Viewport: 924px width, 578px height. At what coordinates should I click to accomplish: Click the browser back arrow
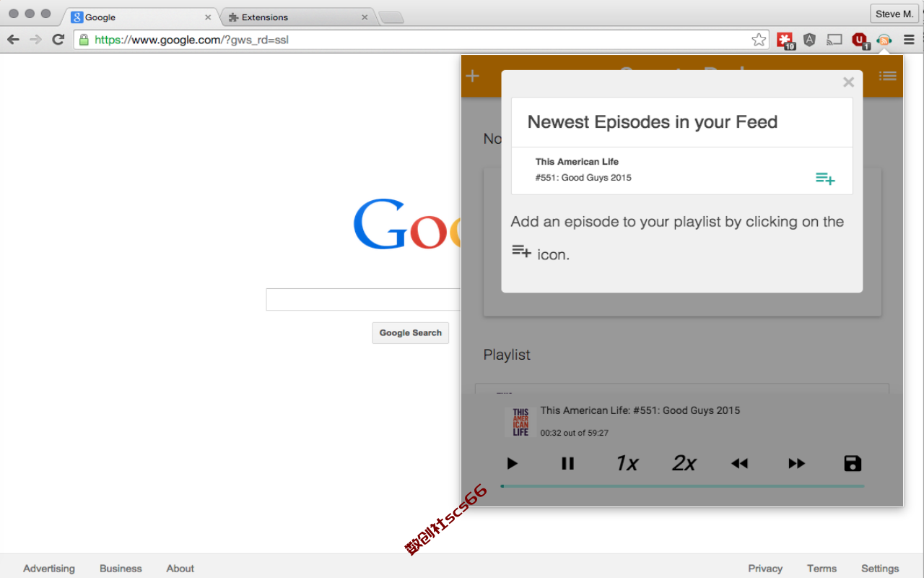click(x=13, y=39)
